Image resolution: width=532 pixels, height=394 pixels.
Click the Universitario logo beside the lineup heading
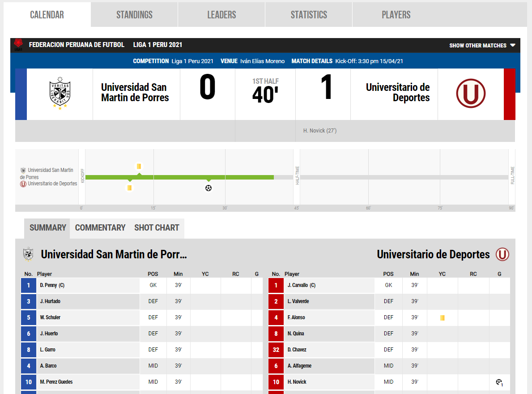click(x=502, y=254)
